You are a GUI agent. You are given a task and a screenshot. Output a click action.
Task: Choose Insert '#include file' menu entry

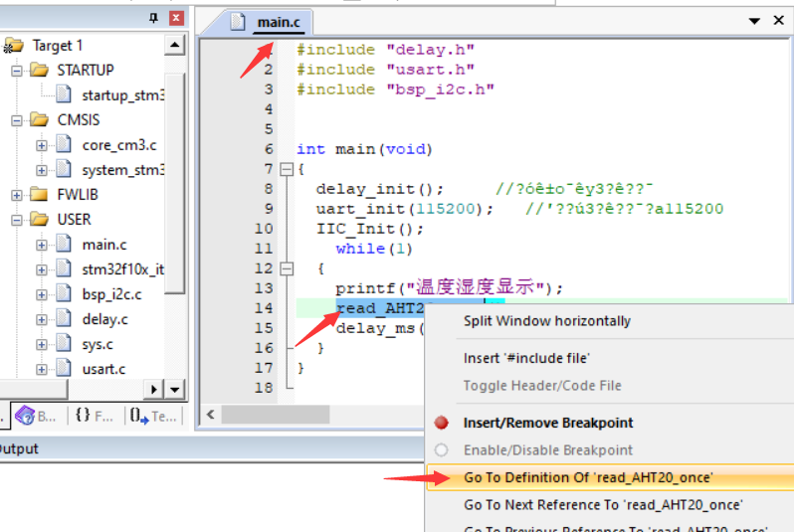pyautogui.click(x=526, y=358)
